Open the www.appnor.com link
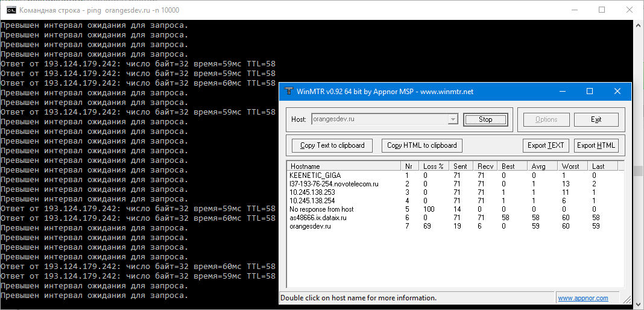This screenshot has height=310, width=644. (x=582, y=298)
